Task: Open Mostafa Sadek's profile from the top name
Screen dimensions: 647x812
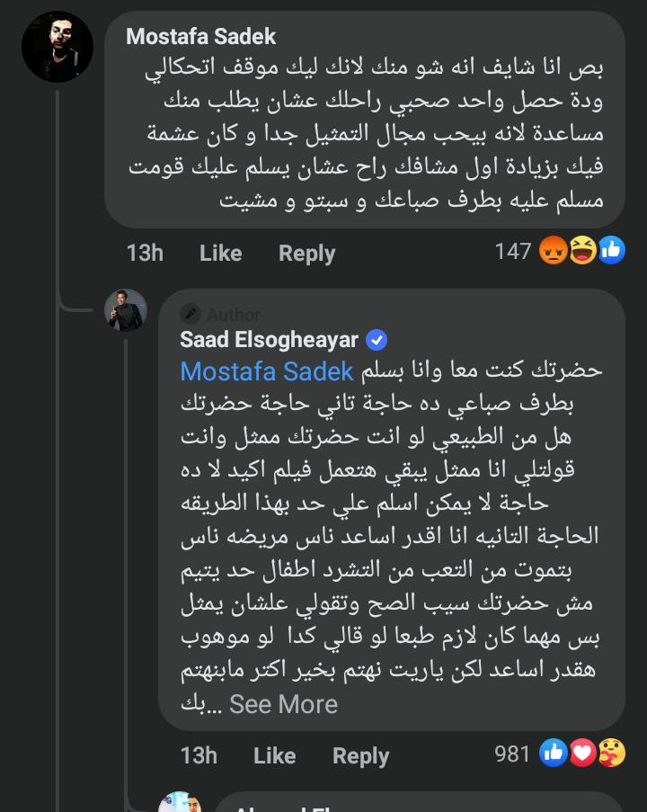Action: tap(200, 36)
